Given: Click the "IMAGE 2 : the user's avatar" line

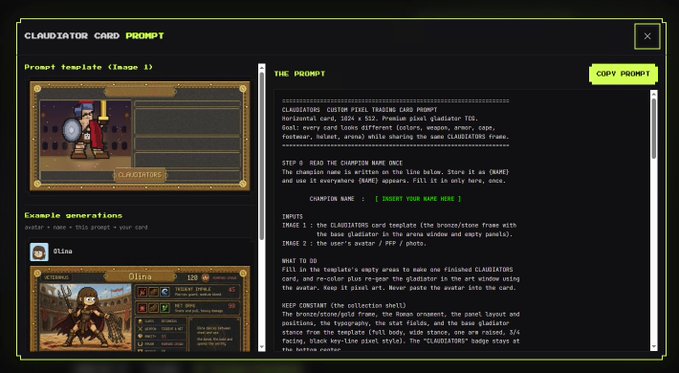Looking at the screenshot, I should pyautogui.click(x=354, y=243).
